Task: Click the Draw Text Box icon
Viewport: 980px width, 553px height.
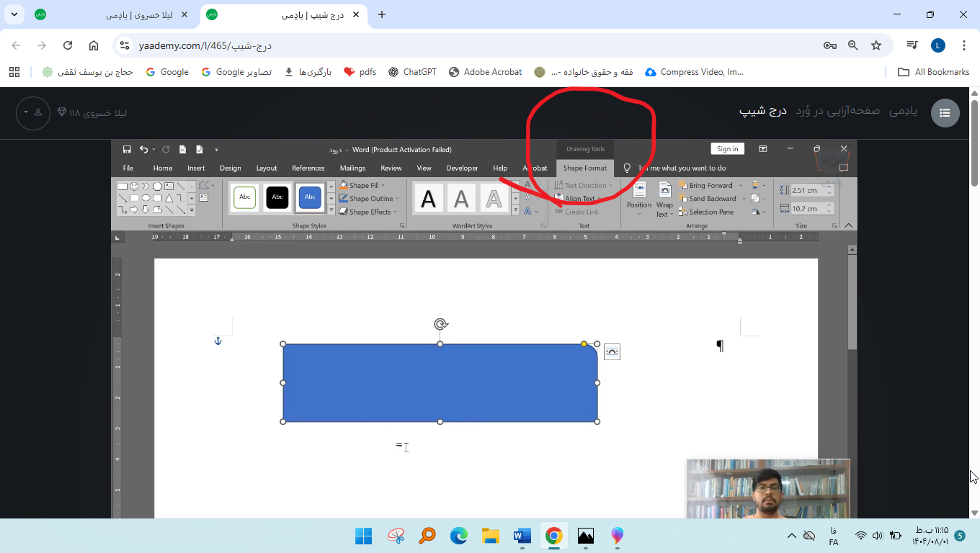Action: click(x=204, y=198)
